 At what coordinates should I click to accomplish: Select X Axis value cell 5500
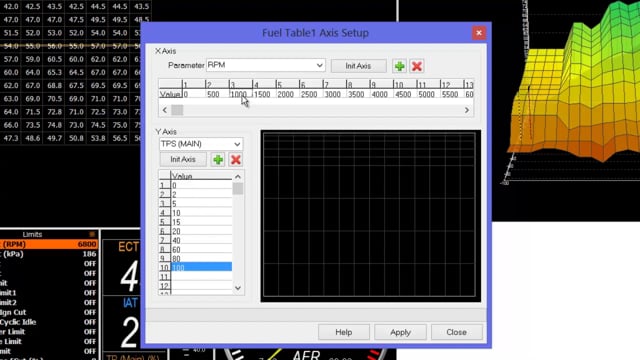coord(452,94)
